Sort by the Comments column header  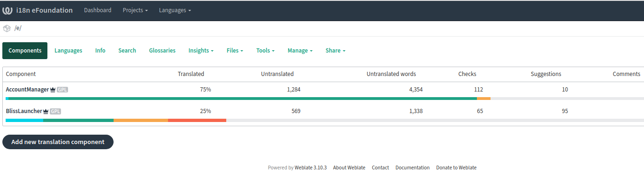tap(626, 74)
